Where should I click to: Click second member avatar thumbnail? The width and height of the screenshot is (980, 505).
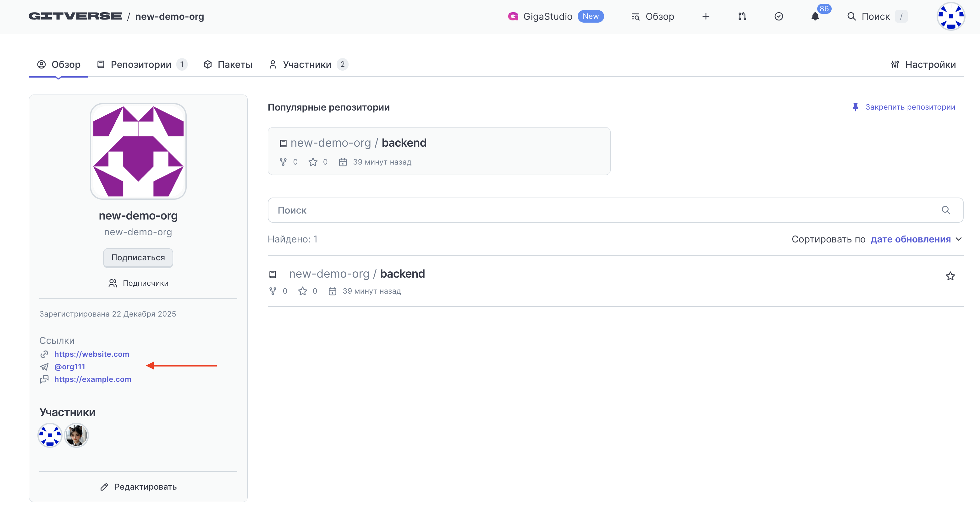[76, 435]
